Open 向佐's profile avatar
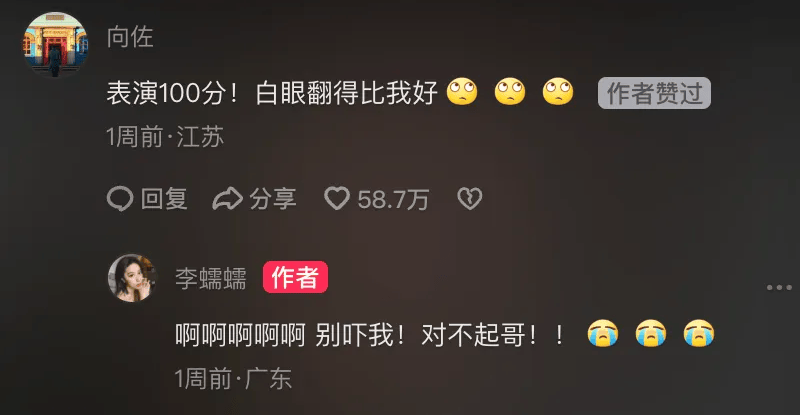 click(x=55, y=44)
